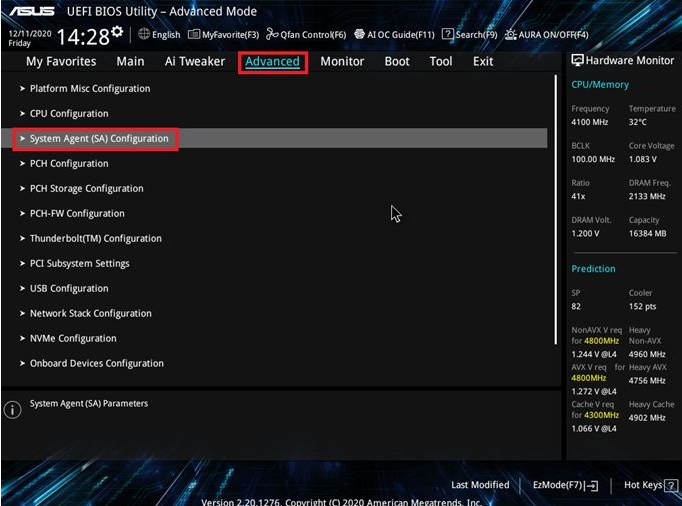The width and height of the screenshot is (682, 506).
Task: Open the Exit tab
Action: click(x=483, y=61)
